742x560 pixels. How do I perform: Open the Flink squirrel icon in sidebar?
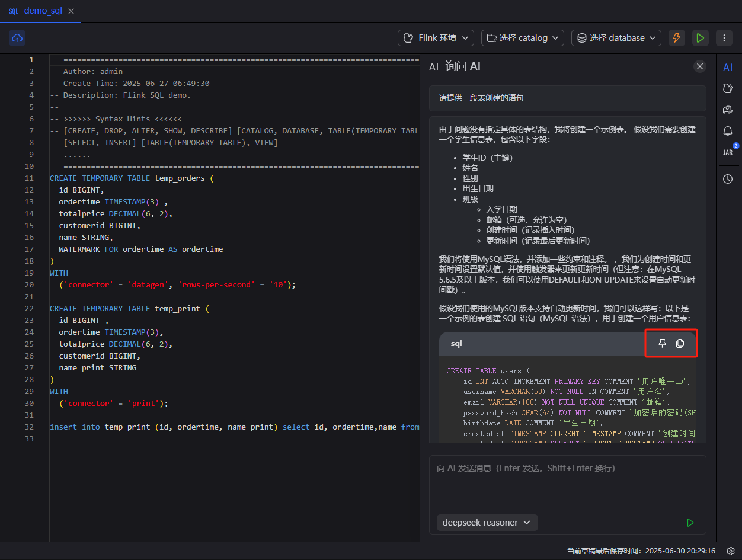click(728, 88)
